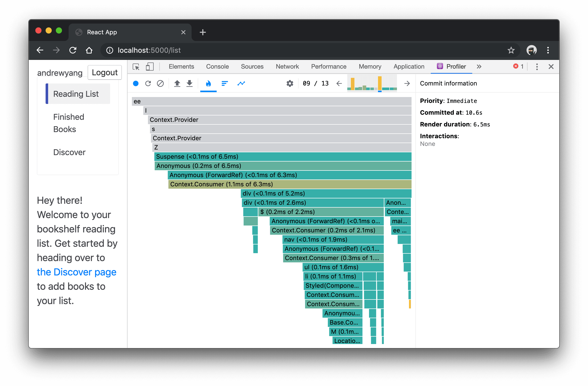Toggle the inspect element cursor tool
The height and width of the screenshot is (386, 588).
136,66
